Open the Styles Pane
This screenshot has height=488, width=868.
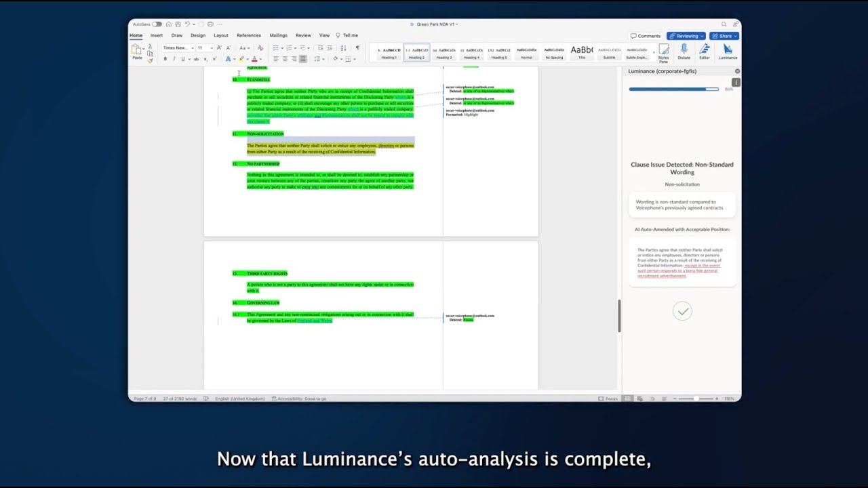(663, 53)
